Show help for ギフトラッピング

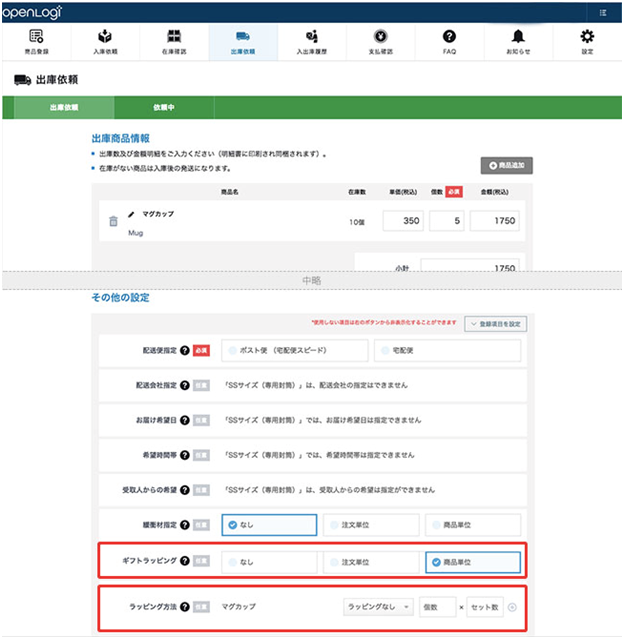click(185, 561)
